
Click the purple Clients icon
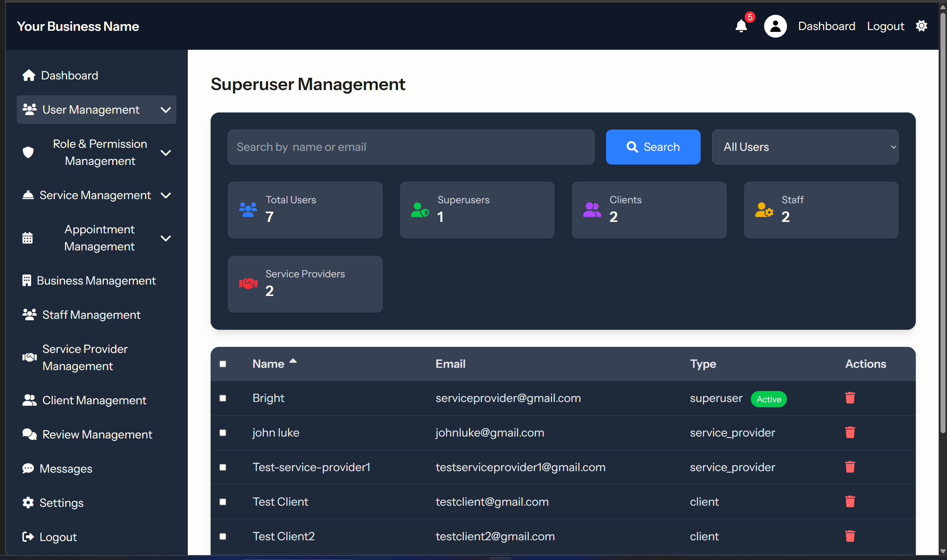pyautogui.click(x=592, y=210)
